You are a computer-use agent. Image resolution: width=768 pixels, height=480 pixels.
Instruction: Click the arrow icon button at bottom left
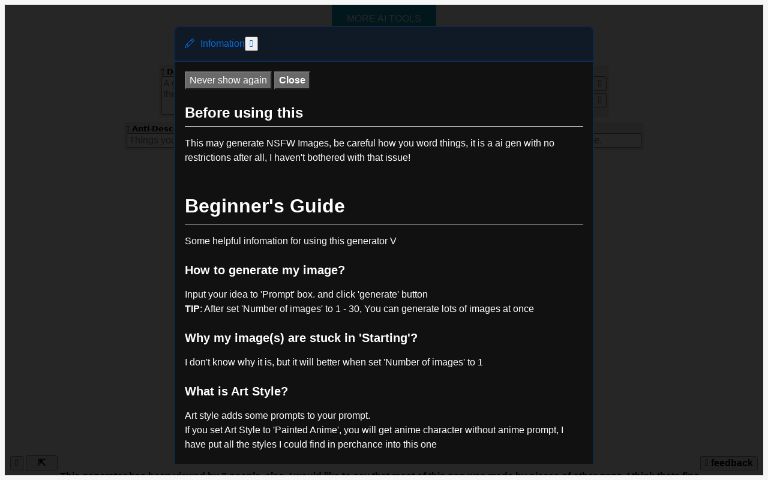(41, 462)
